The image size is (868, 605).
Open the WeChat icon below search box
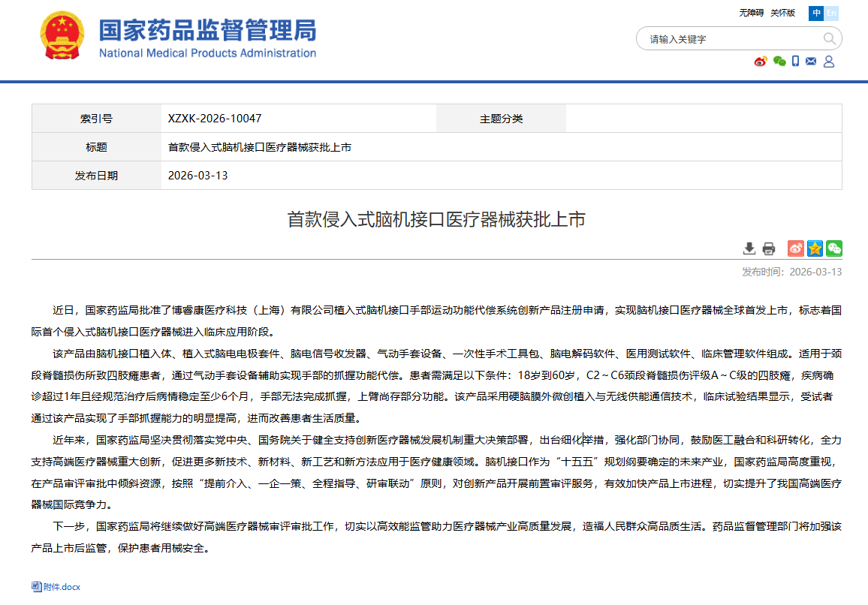point(779,62)
